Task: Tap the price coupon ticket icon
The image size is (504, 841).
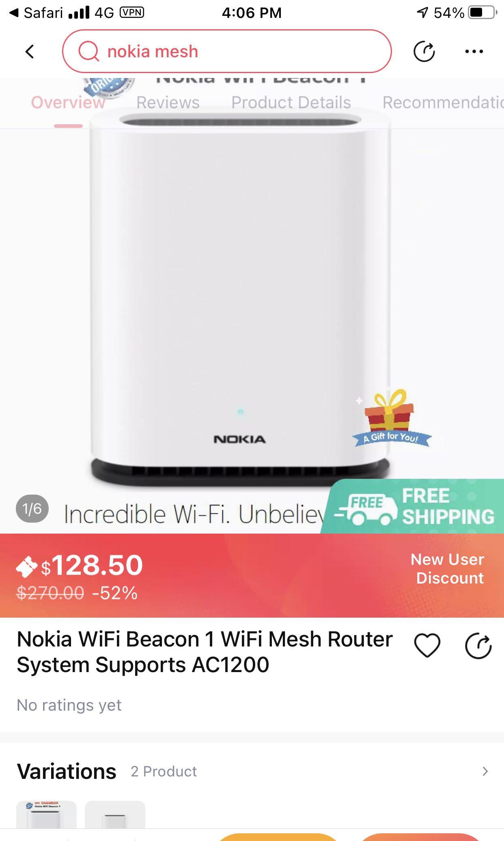Action: pos(27,566)
